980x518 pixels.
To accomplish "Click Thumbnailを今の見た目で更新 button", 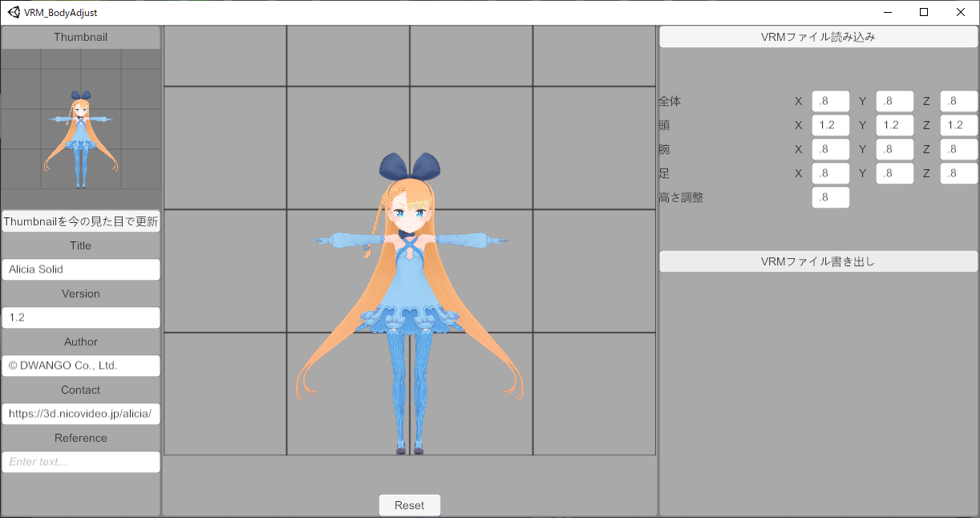I will point(81,221).
